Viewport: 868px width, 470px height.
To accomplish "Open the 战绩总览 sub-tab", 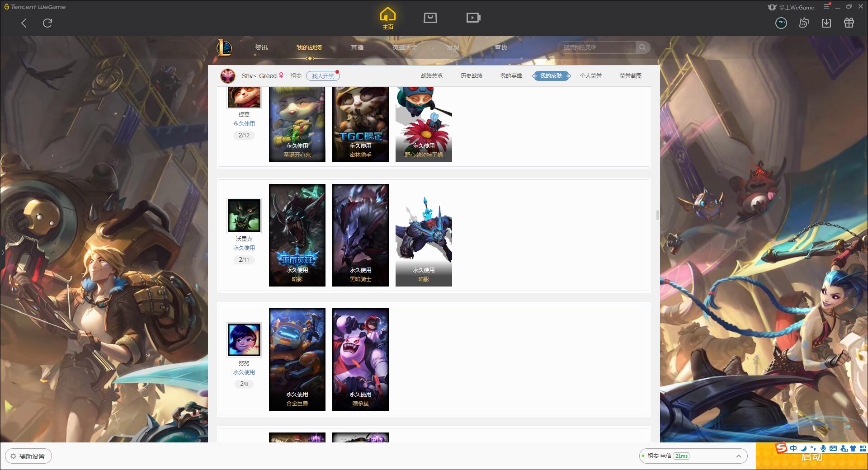I will click(432, 76).
